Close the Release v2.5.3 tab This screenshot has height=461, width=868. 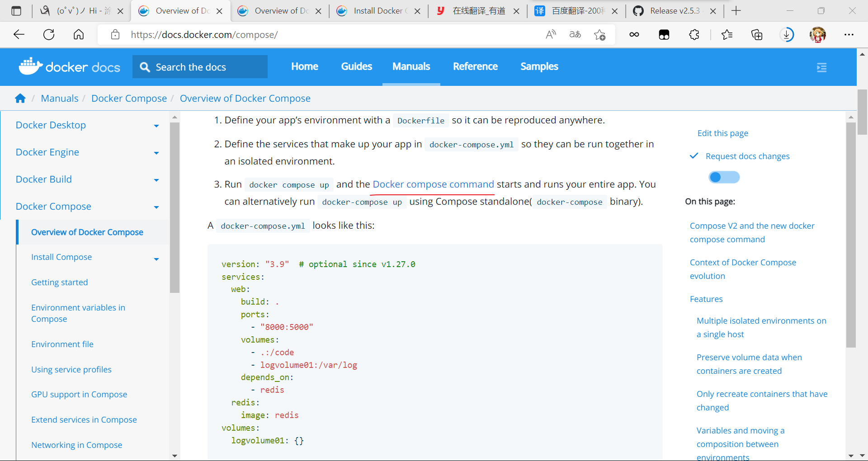pyautogui.click(x=713, y=11)
